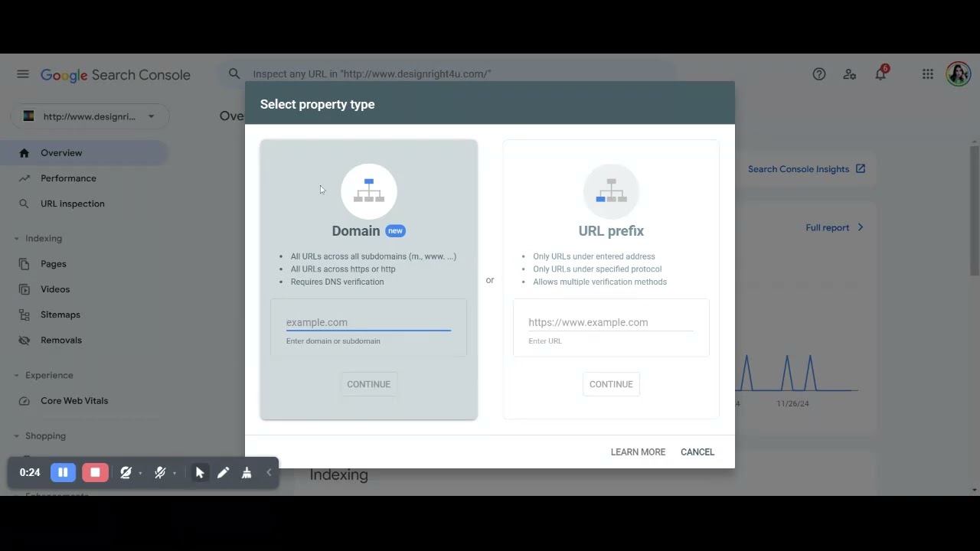The width and height of the screenshot is (980, 551).
Task: Open the Help question mark icon
Action: (x=819, y=74)
